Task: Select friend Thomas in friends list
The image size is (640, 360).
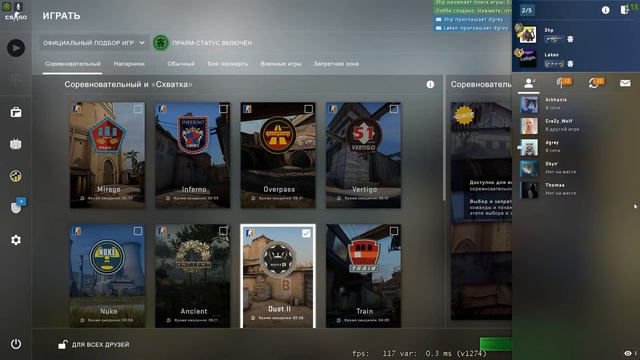Action: (x=576, y=189)
